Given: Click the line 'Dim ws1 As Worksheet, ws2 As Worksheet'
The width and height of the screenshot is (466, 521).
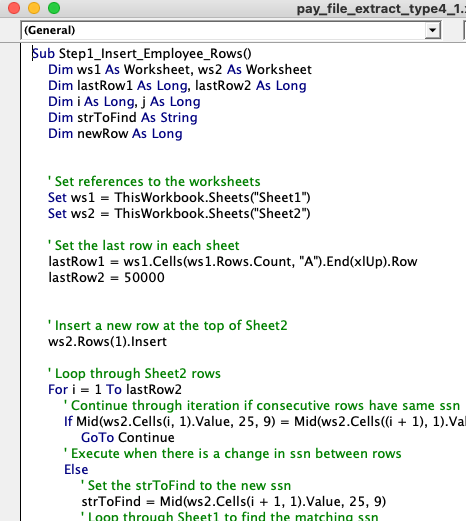Looking at the screenshot, I should pos(180,70).
